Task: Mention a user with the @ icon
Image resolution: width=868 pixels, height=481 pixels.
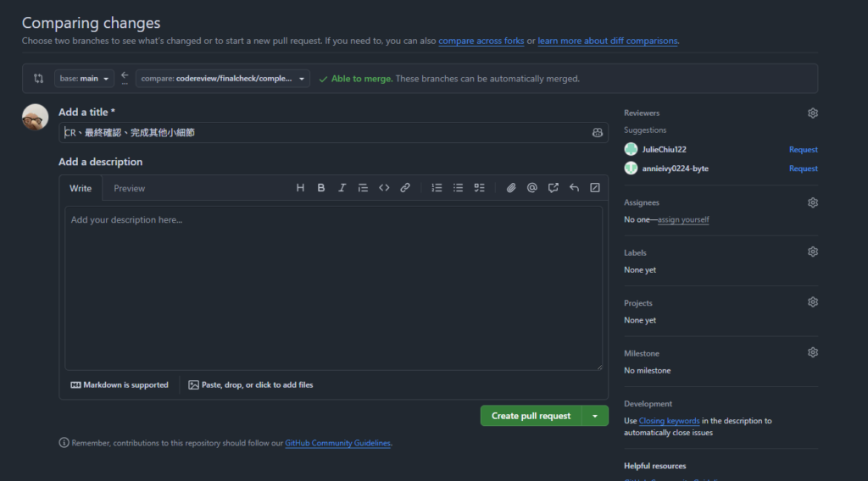Action: [532, 188]
